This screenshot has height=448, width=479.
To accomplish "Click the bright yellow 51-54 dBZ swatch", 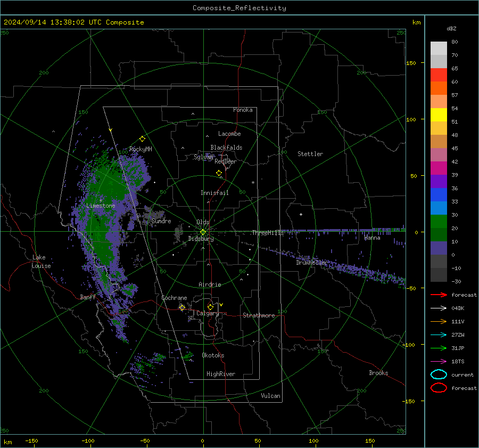I will [439, 115].
